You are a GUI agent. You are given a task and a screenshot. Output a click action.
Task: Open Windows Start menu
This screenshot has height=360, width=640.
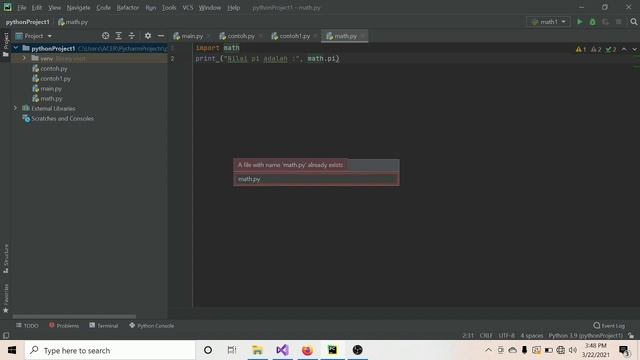[12, 350]
